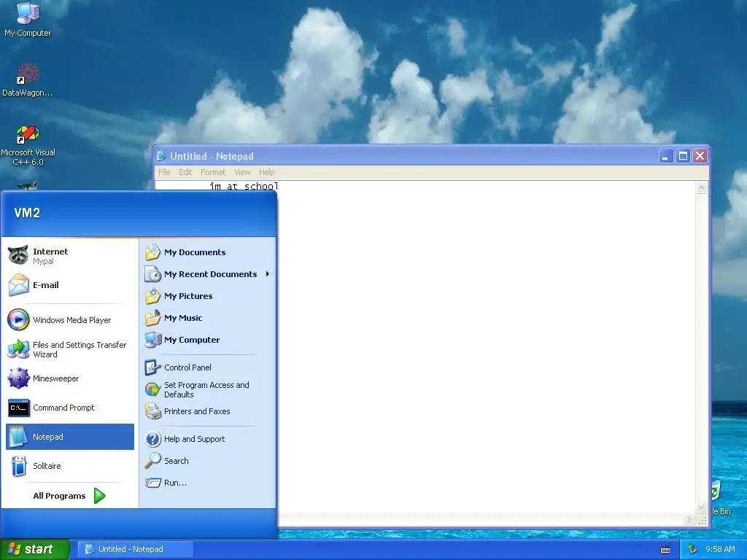Launch Windows Media Player icon

pos(18,320)
